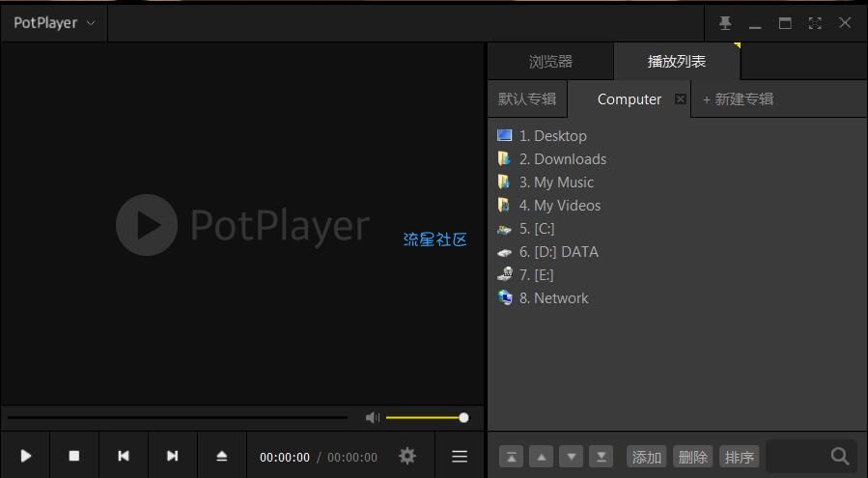Click the C drive icon
Screen dimensions: 868x478
point(504,229)
